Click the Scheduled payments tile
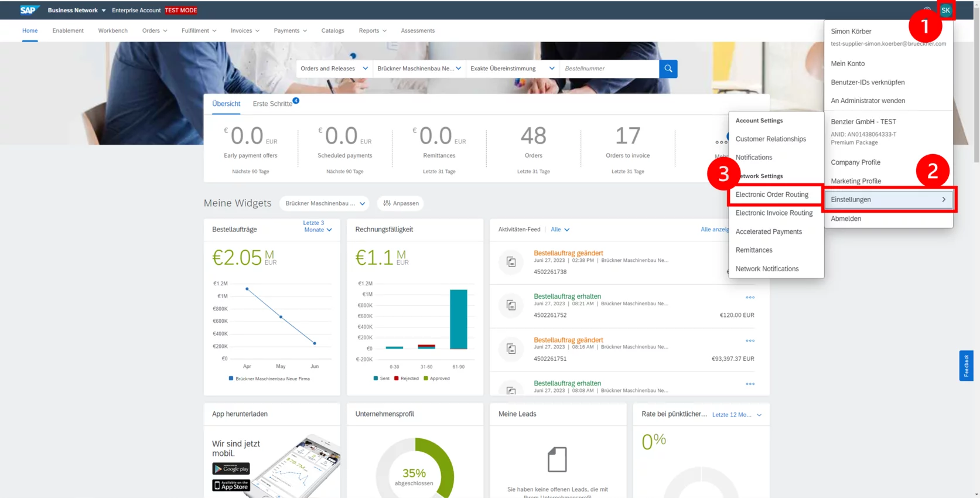The width and height of the screenshot is (980, 498). click(345, 149)
